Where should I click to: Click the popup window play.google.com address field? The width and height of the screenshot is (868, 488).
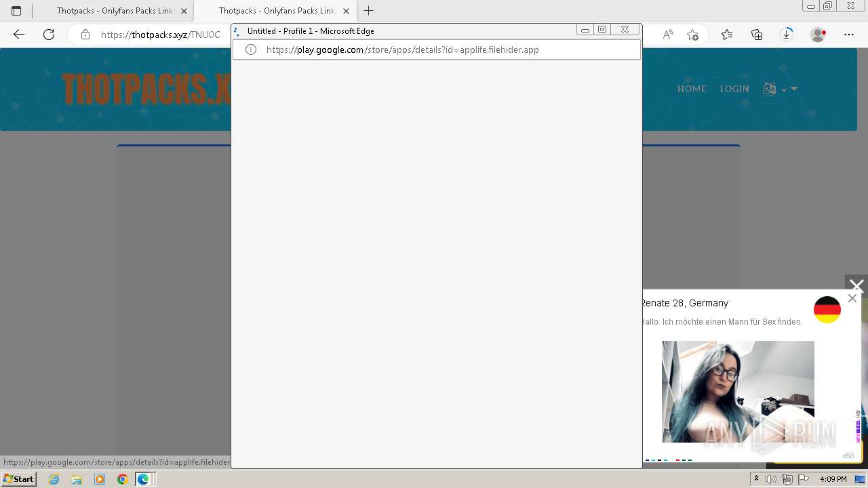[x=437, y=49]
